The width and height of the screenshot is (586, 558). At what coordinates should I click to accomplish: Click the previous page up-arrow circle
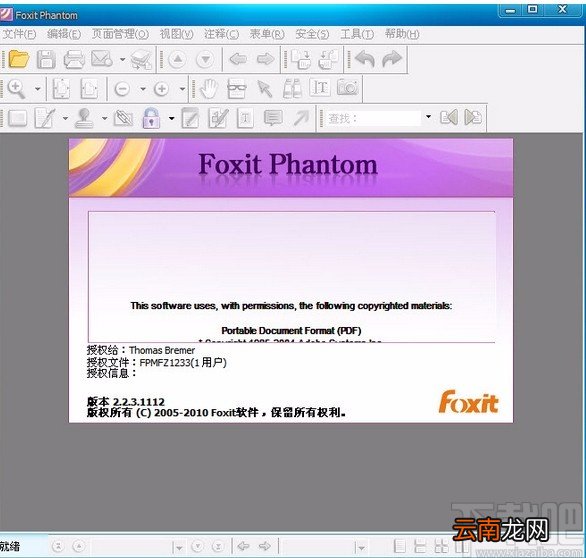tap(178, 59)
